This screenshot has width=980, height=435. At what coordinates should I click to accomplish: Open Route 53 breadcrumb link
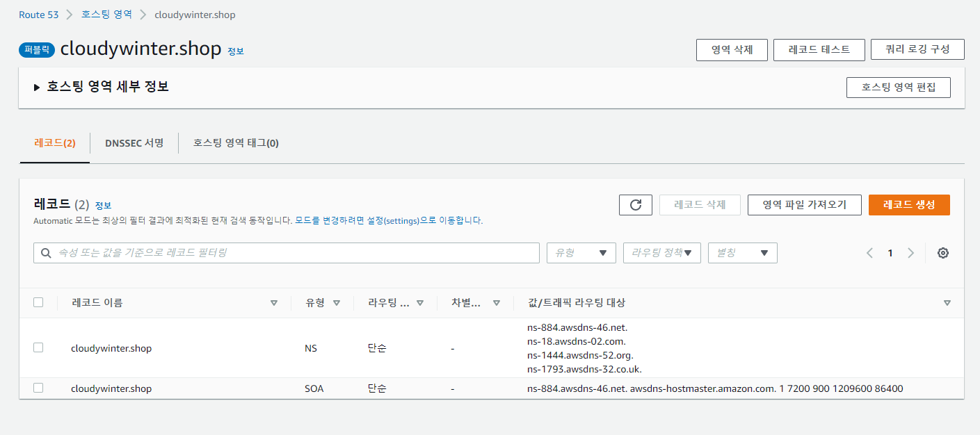pyautogui.click(x=39, y=15)
